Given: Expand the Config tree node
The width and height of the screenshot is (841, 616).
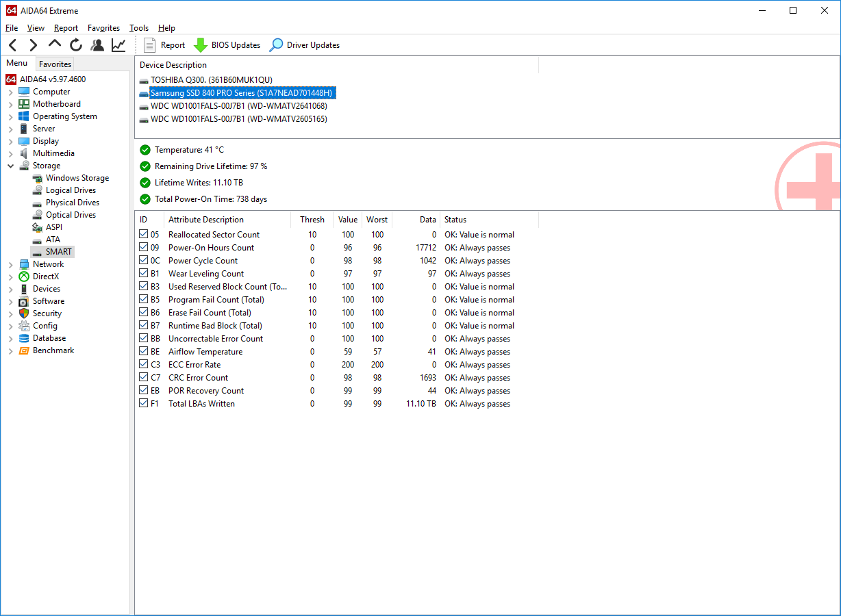Looking at the screenshot, I should (x=10, y=326).
